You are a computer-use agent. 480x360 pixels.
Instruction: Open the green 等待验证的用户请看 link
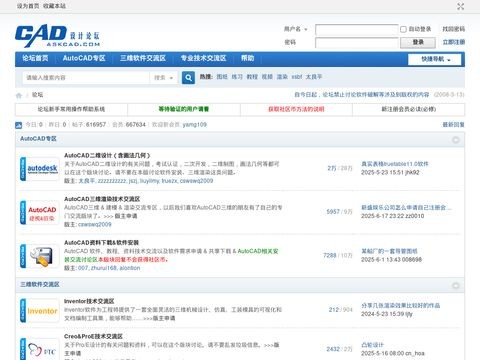[x=184, y=109]
